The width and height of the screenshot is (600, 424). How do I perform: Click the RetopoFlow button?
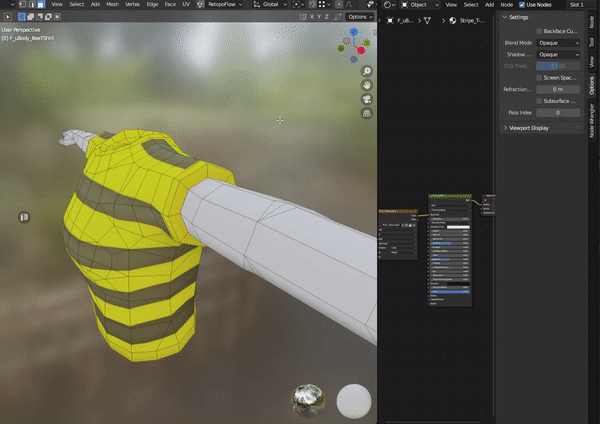(221, 5)
